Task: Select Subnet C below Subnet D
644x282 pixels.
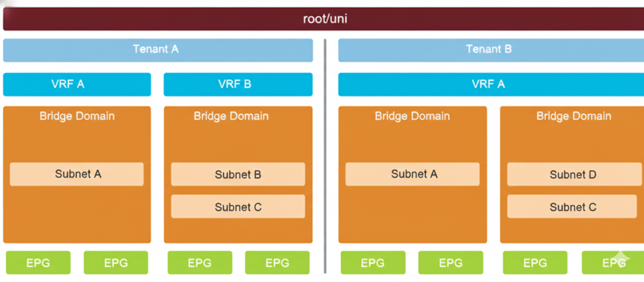Action: (572, 206)
